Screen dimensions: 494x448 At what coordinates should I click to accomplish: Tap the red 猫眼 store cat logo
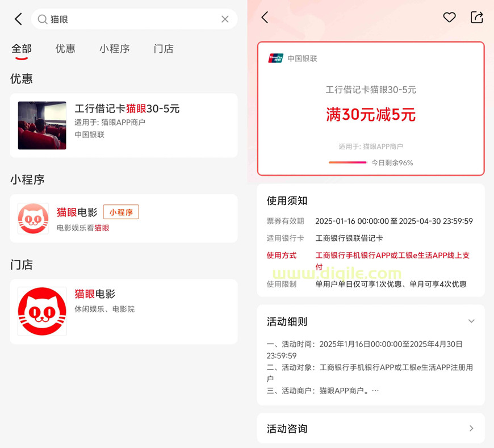pos(42,311)
